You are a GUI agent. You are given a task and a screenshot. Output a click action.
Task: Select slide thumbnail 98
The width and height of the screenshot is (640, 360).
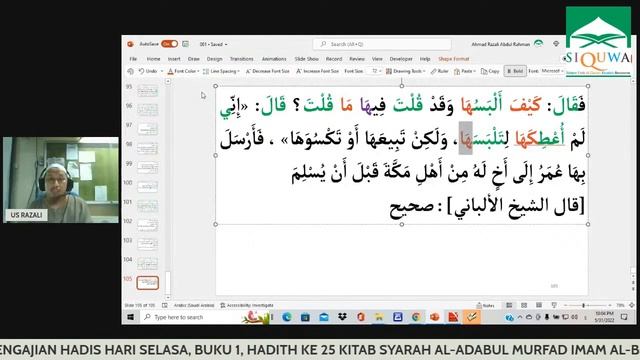click(x=147, y=148)
